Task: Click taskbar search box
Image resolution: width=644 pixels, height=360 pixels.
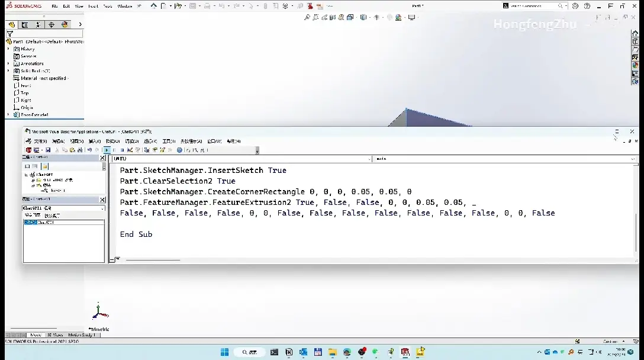Action: pos(249,352)
